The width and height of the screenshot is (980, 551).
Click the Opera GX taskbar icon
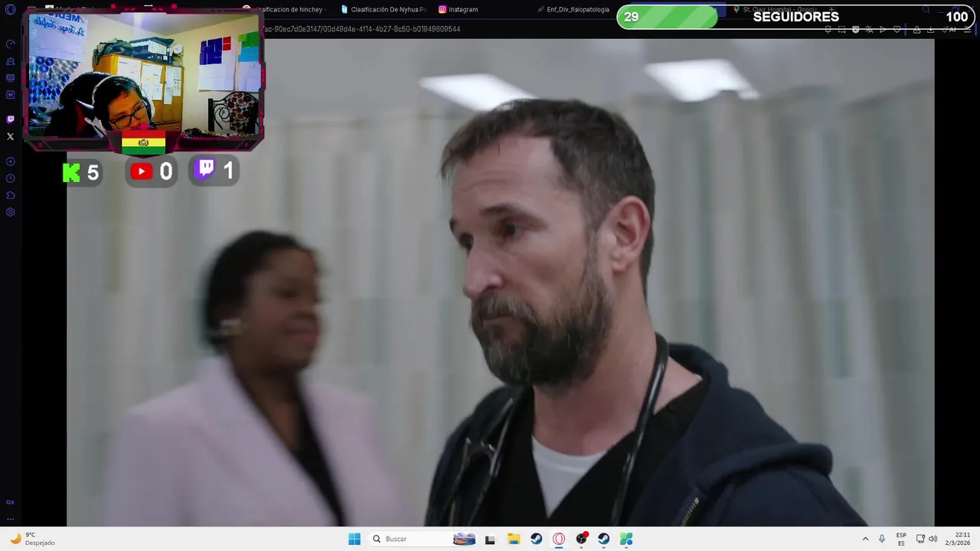[559, 539]
